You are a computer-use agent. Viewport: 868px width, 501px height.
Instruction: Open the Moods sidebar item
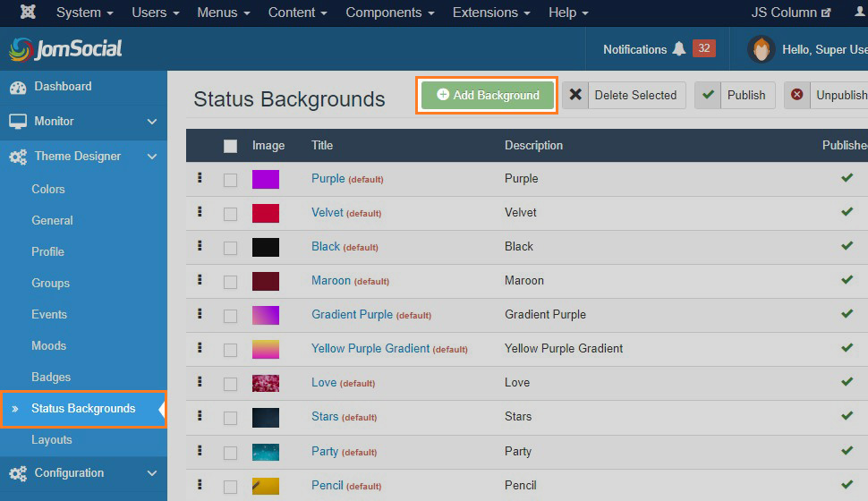pyautogui.click(x=48, y=346)
